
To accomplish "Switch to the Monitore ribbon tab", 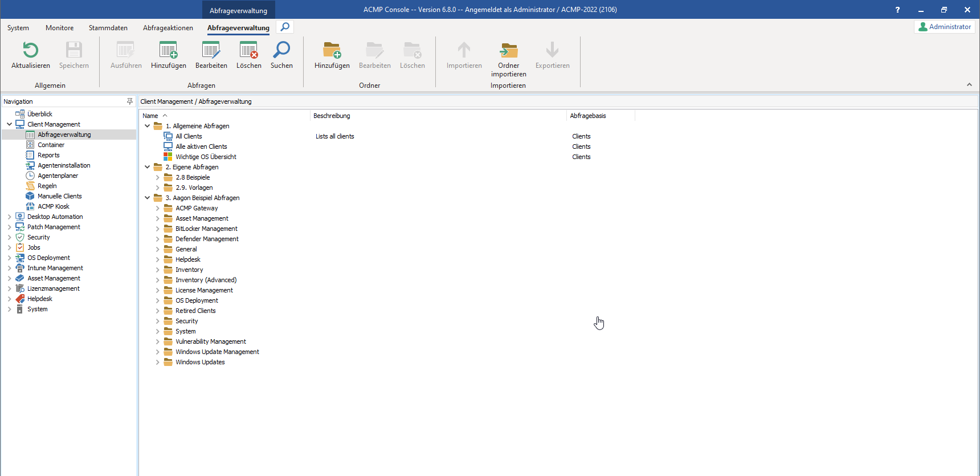I will [59, 28].
